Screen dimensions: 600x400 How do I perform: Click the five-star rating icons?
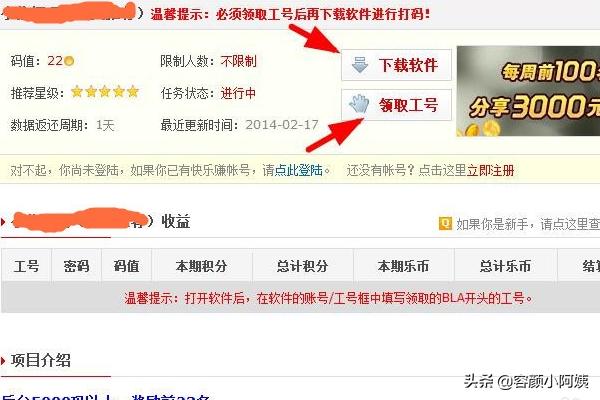tap(104, 92)
